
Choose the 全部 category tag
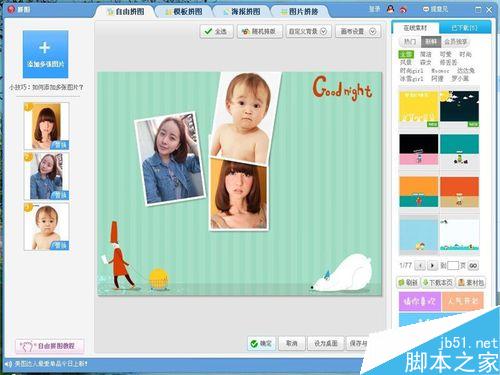pyautogui.click(x=406, y=54)
